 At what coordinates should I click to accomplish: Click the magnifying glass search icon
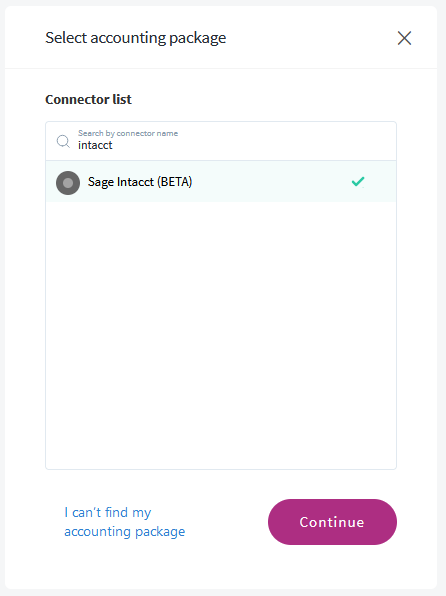pyautogui.click(x=63, y=141)
